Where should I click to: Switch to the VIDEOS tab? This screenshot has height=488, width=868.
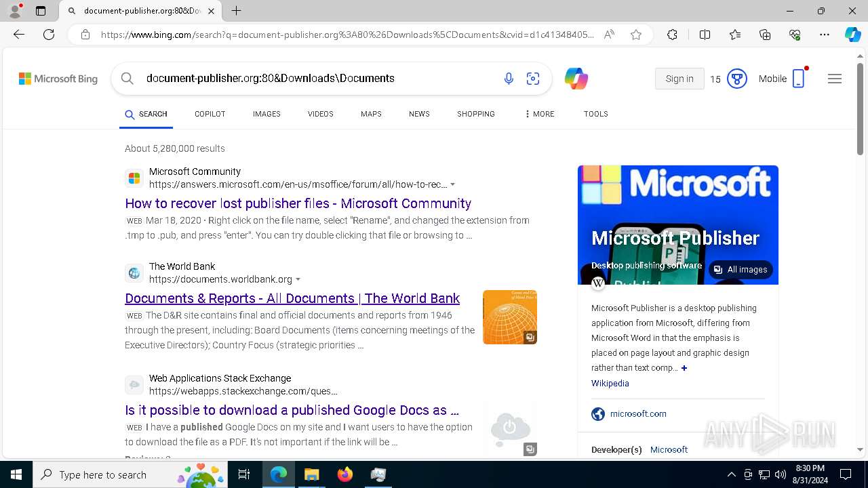(x=321, y=114)
